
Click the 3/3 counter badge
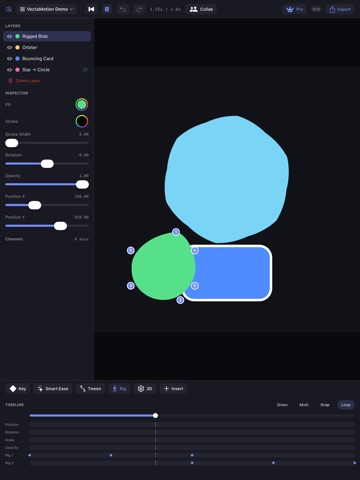pos(316,9)
